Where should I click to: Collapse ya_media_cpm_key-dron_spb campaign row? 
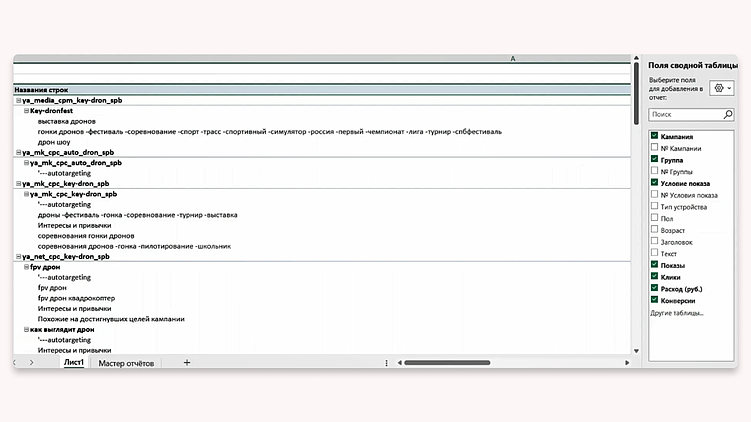[18, 101]
